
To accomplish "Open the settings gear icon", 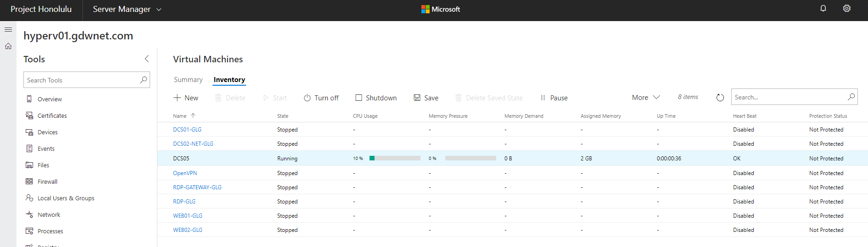I will (847, 8).
